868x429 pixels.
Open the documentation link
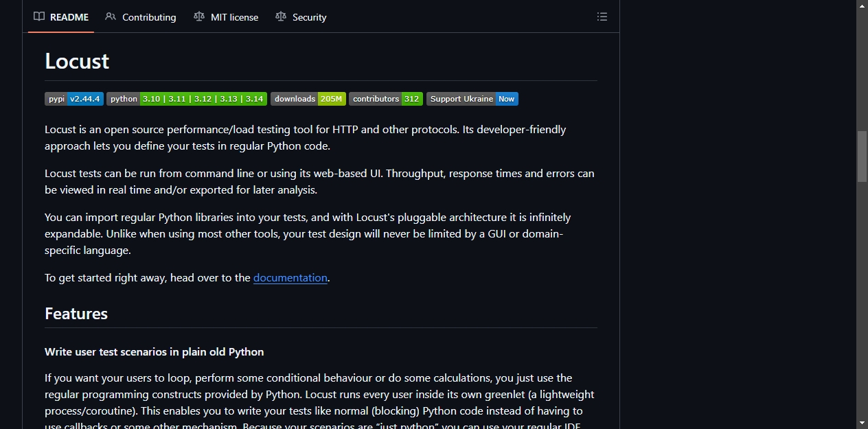pos(290,278)
